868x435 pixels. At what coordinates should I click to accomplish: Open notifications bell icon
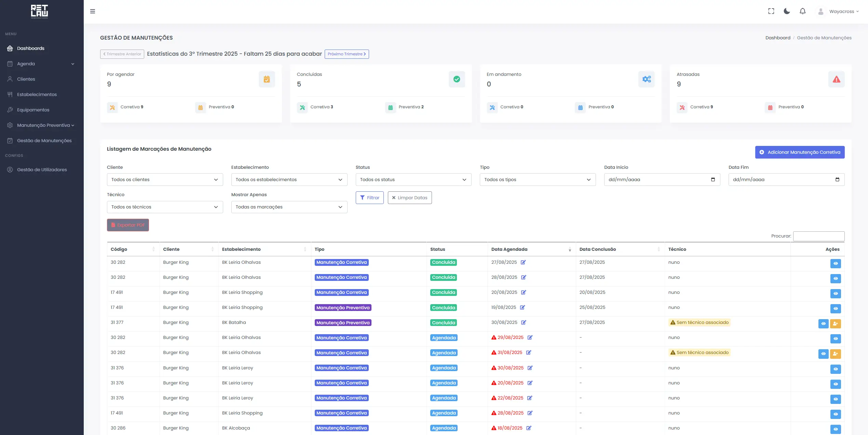click(802, 11)
